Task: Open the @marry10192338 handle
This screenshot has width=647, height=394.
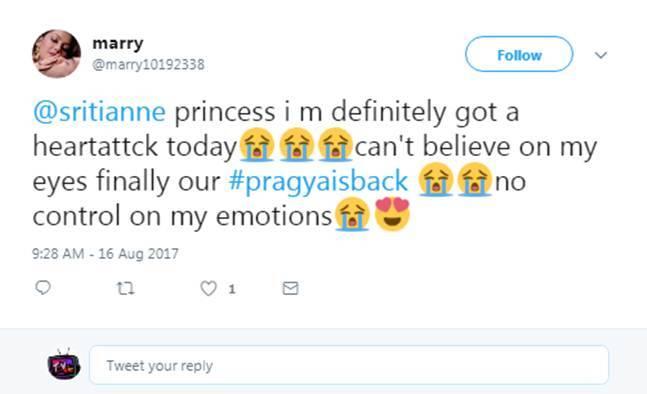Action: [148, 64]
